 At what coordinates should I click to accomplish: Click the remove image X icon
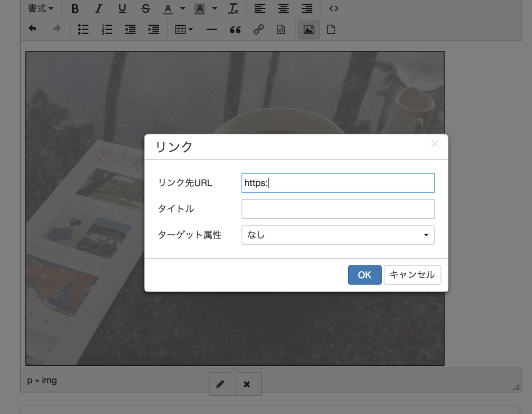click(247, 384)
